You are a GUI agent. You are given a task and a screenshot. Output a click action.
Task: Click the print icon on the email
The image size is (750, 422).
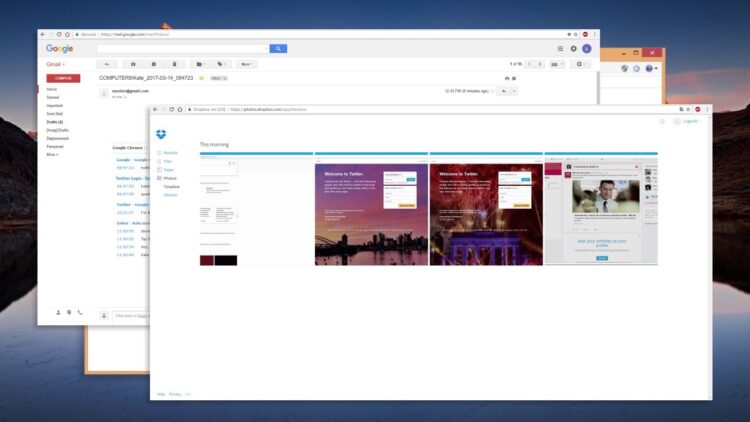[x=507, y=78]
